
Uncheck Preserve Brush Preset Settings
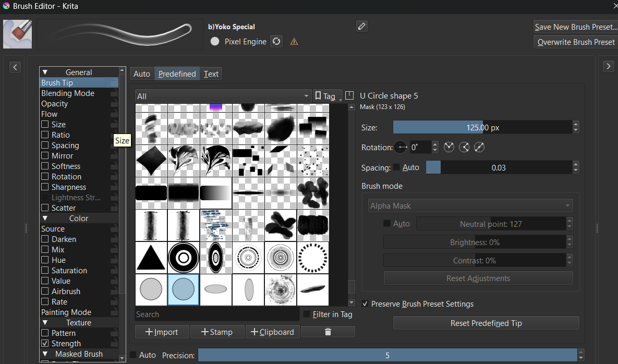[366, 304]
